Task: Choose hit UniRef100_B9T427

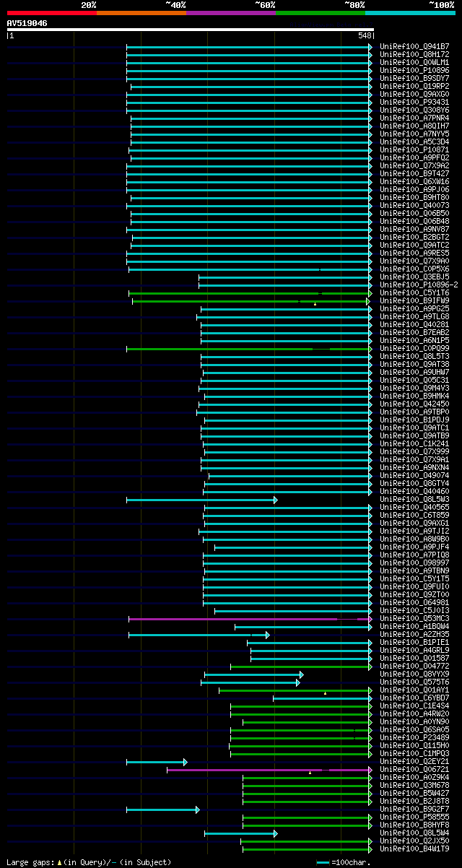Action: [x=414, y=173]
